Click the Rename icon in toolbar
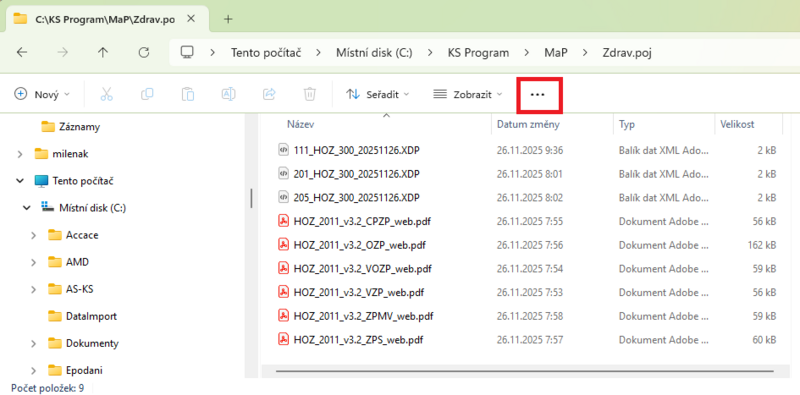 228,94
